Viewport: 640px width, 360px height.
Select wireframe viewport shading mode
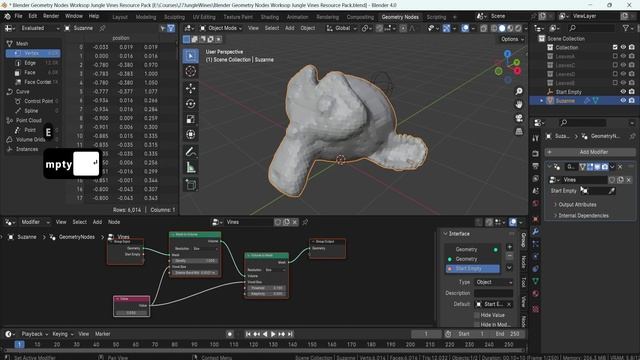(x=494, y=28)
